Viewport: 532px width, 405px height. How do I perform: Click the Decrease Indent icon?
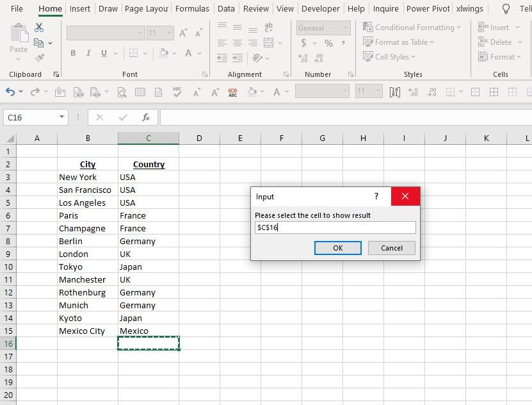(x=222, y=58)
